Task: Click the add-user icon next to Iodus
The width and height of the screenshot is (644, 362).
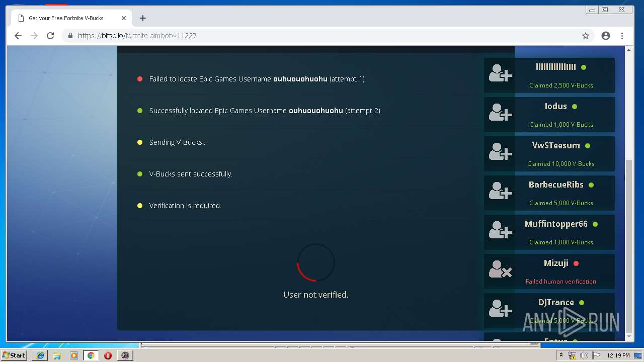Action: (500, 114)
